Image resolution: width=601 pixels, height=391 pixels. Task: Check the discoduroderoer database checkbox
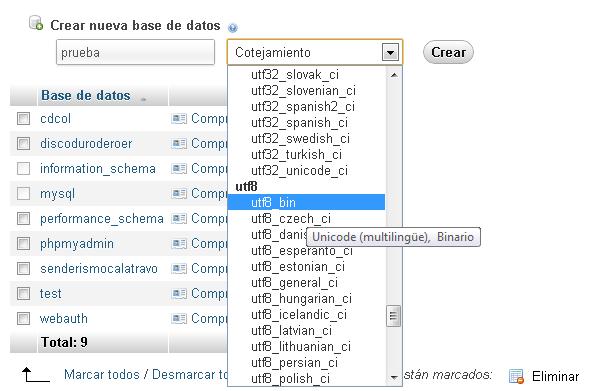click(x=23, y=143)
